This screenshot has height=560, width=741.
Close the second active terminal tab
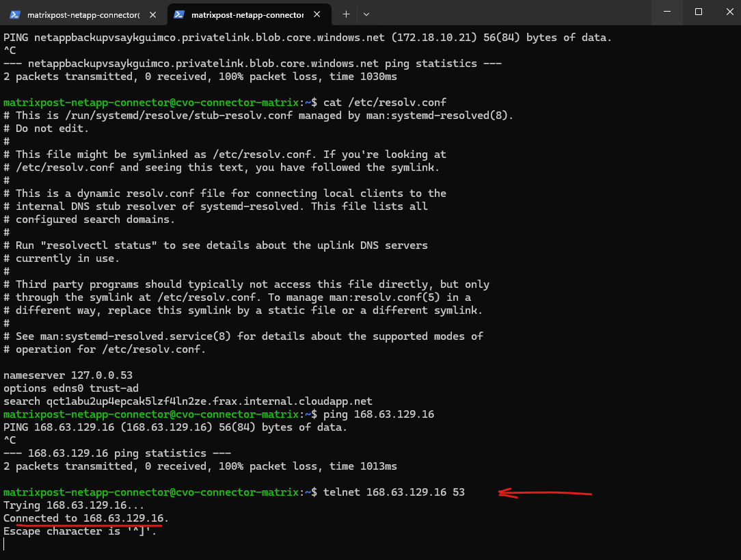316,14
